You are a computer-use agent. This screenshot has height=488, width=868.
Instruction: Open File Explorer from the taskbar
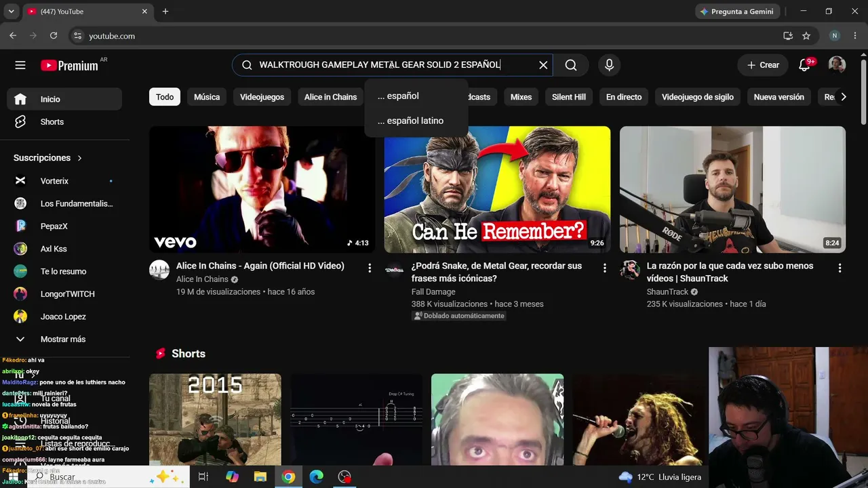click(260, 476)
